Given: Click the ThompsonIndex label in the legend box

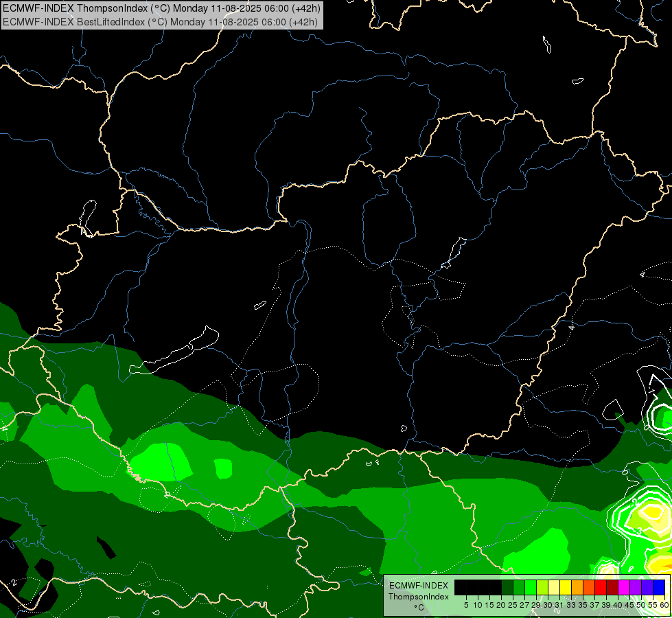Looking at the screenshot, I should (x=418, y=597).
